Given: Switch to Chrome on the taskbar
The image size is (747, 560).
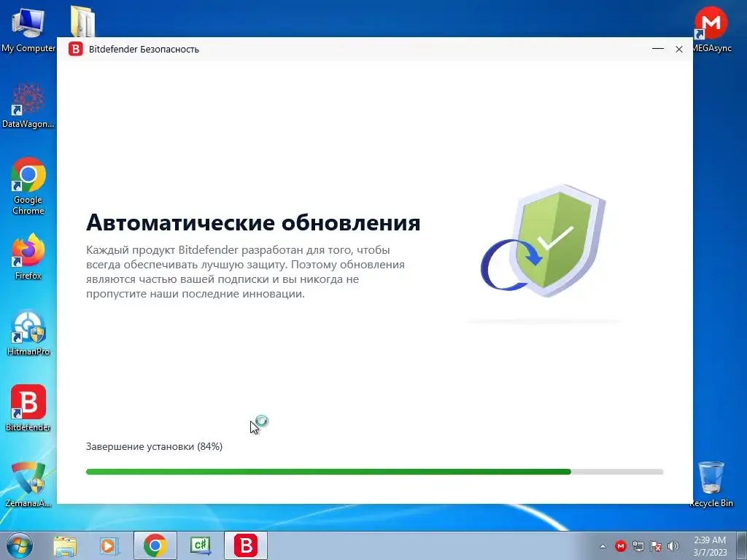Looking at the screenshot, I should click(155, 545).
